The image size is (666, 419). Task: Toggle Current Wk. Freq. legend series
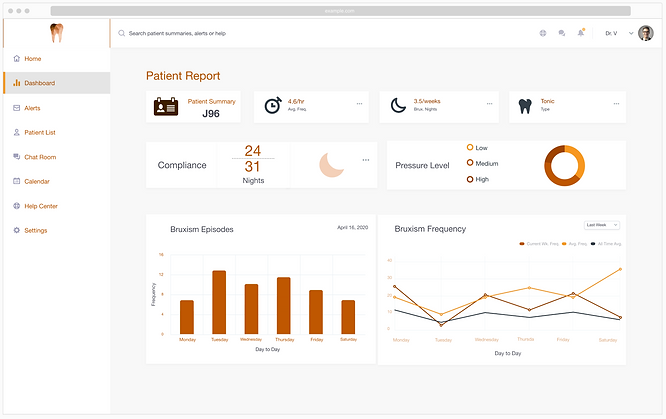pos(539,243)
